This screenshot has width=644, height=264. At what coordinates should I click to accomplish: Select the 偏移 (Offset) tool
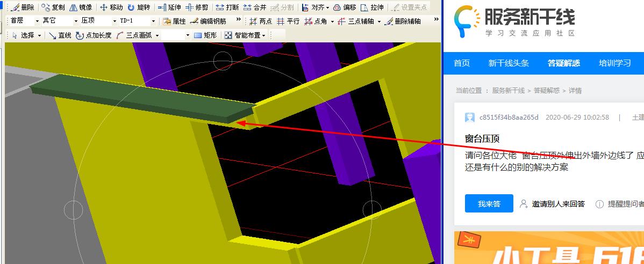(345, 8)
